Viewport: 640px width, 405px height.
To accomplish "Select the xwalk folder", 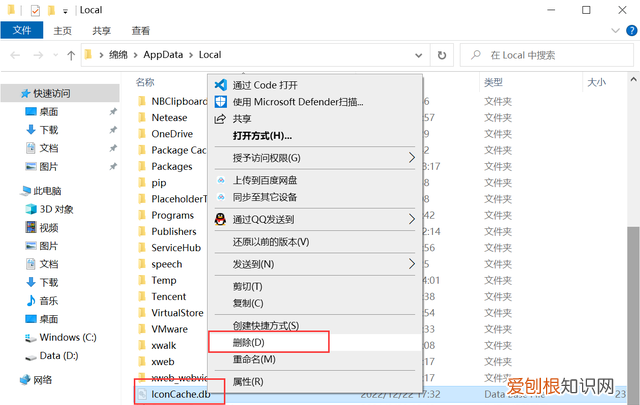I will point(164,345).
